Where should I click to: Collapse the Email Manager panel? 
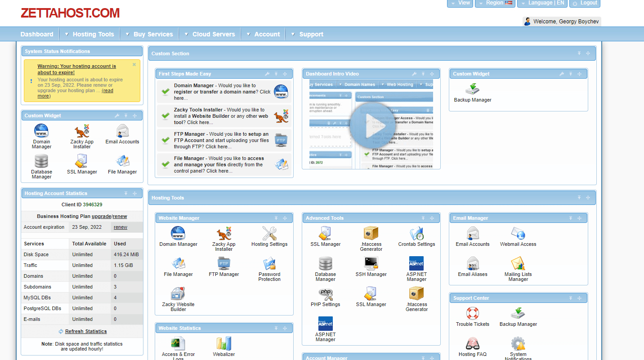click(570, 218)
